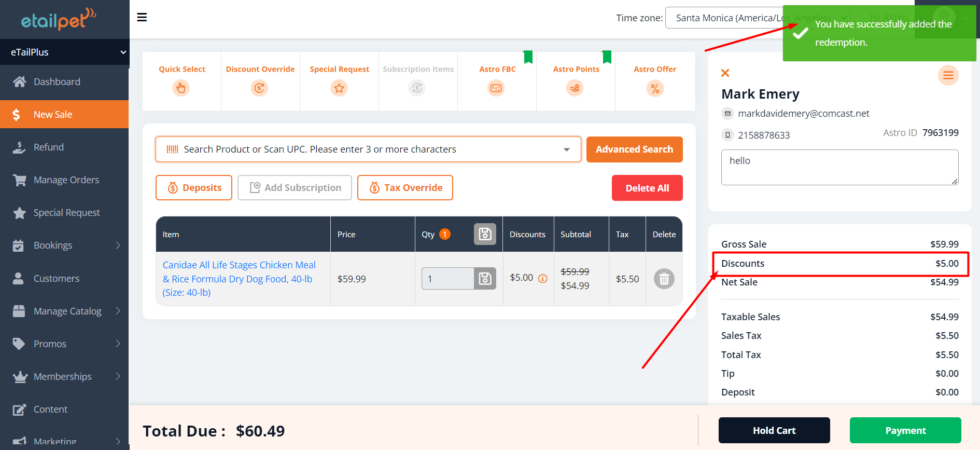Click the Astro Points icon

tap(575, 88)
